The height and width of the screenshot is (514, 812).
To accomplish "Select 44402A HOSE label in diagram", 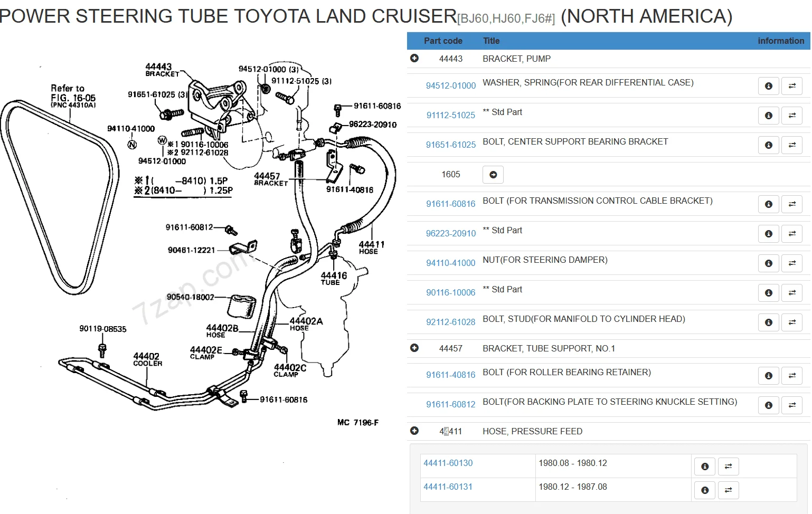I will [x=306, y=324].
